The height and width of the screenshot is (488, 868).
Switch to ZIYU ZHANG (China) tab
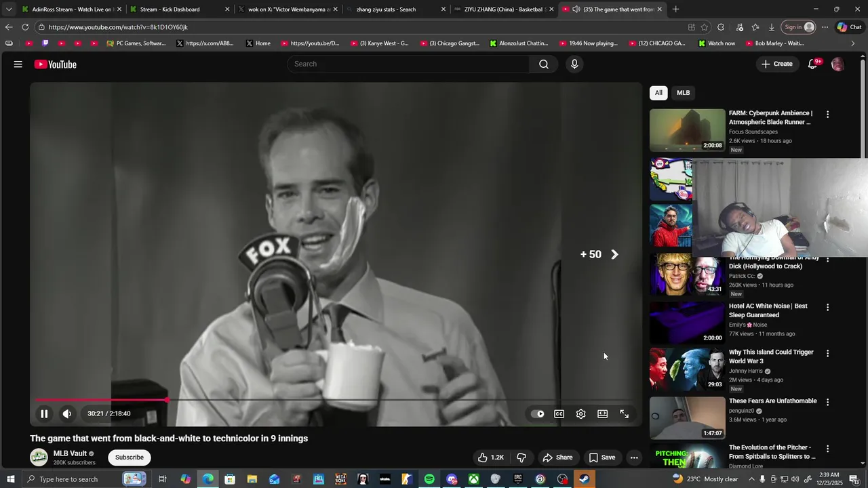[x=503, y=9]
